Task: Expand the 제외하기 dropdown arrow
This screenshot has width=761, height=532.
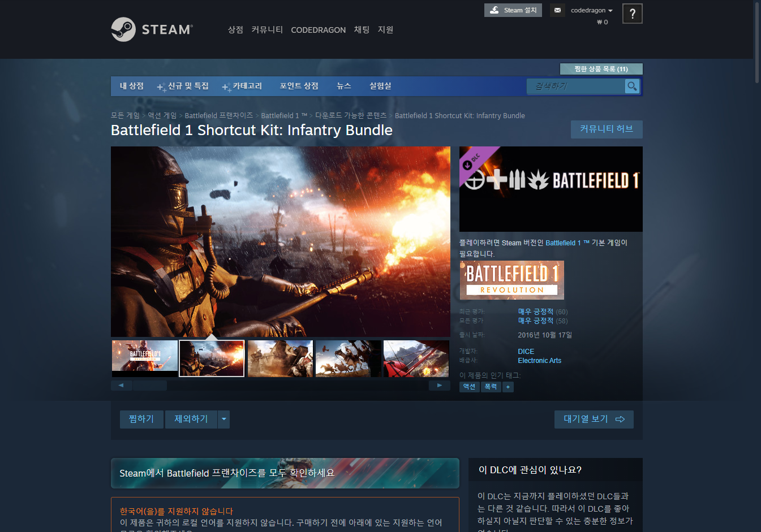Action: [224, 419]
